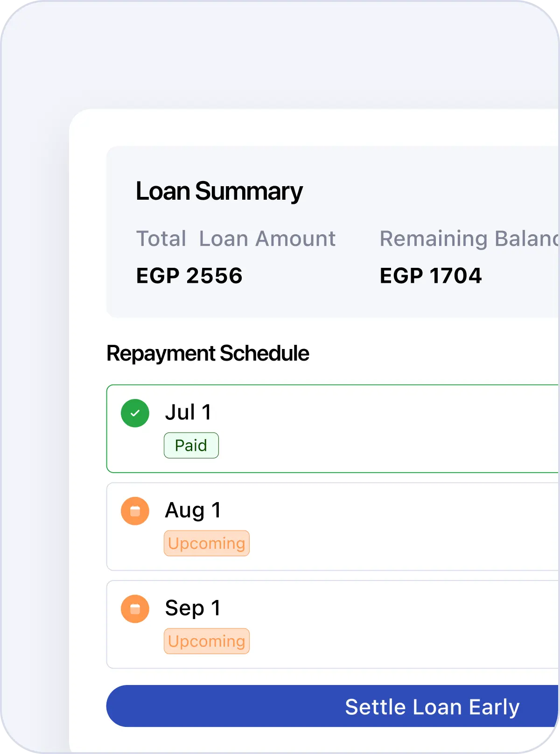
Task: Click the Upcoming badge under Aug 1
Action: point(207,544)
